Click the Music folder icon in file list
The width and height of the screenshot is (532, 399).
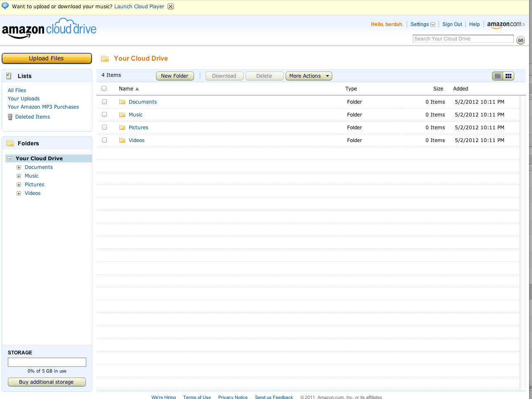(122, 115)
